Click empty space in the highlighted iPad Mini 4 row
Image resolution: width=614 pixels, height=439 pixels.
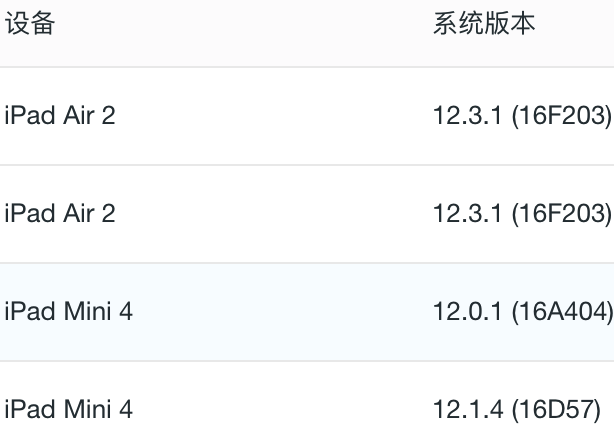pos(282,312)
